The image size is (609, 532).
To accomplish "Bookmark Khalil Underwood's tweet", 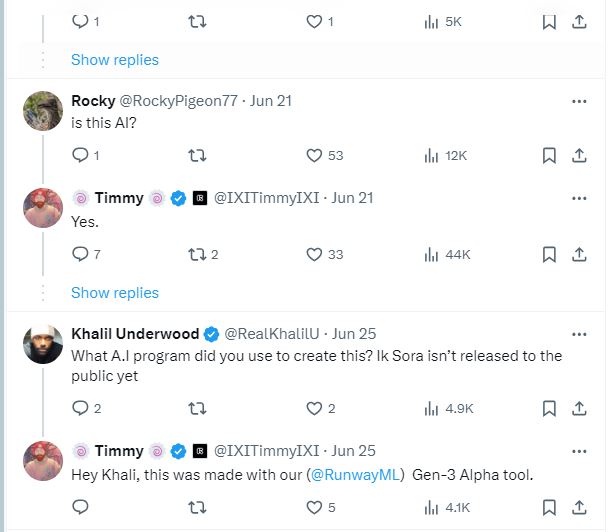I will tap(548, 408).
